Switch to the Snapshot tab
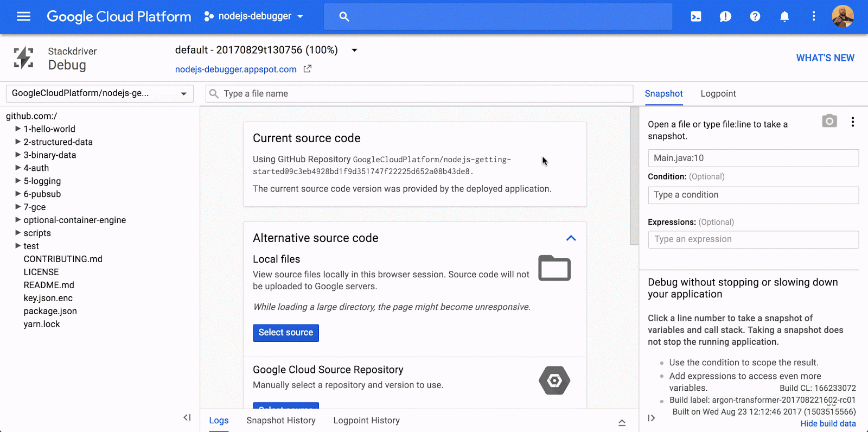Image resolution: width=868 pixels, height=432 pixels. 663,93
